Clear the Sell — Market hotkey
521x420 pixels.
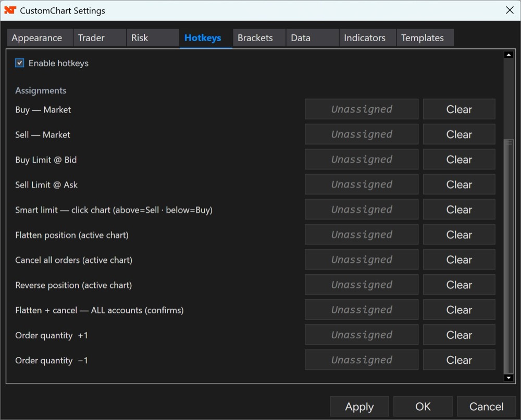(459, 134)
